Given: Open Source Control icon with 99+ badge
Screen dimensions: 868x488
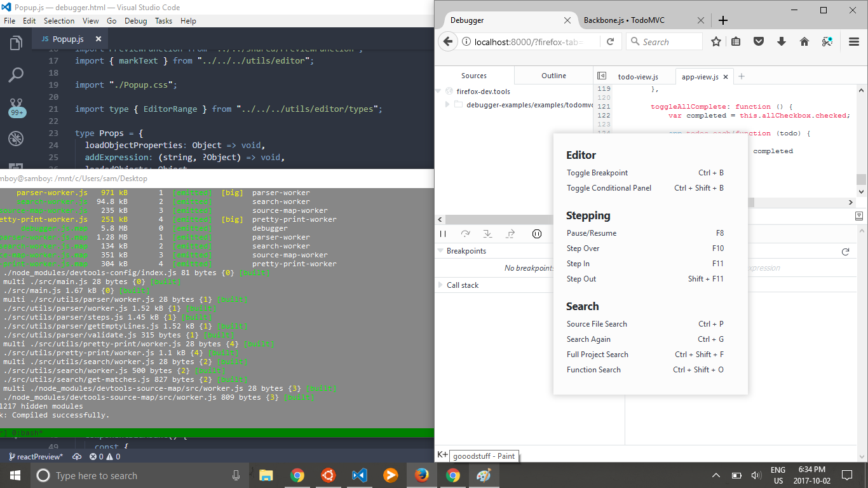Looking at the screenshot, I should coord(16,107).
